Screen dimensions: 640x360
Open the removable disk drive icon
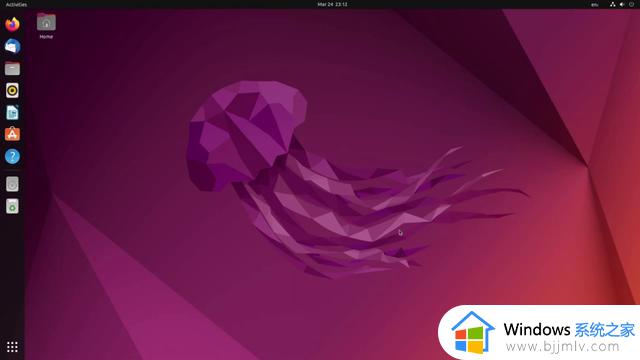(x=12, y=184)
